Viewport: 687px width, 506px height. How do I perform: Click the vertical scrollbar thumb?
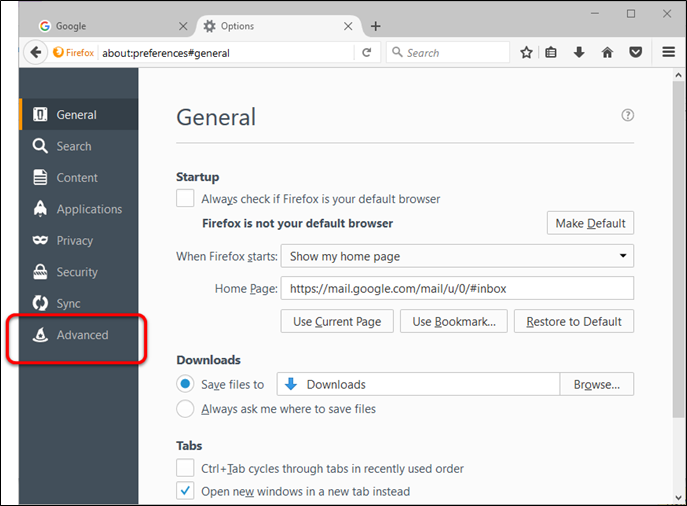(678, 250)
